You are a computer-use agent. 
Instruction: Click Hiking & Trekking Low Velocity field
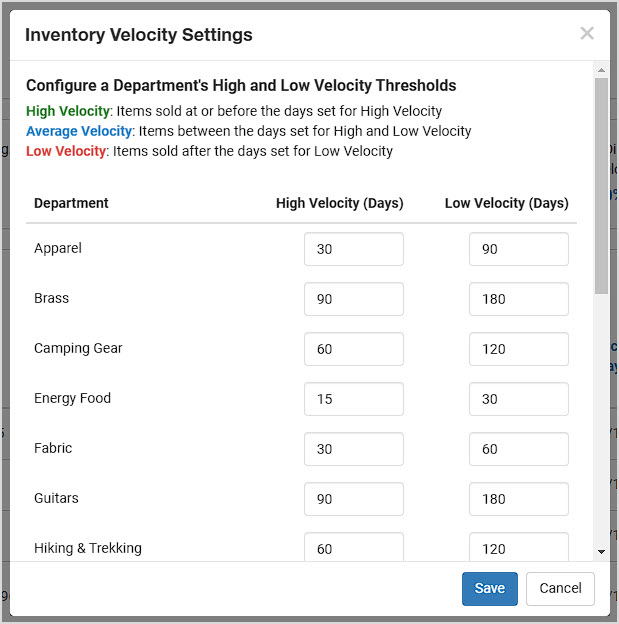(518, 547)
